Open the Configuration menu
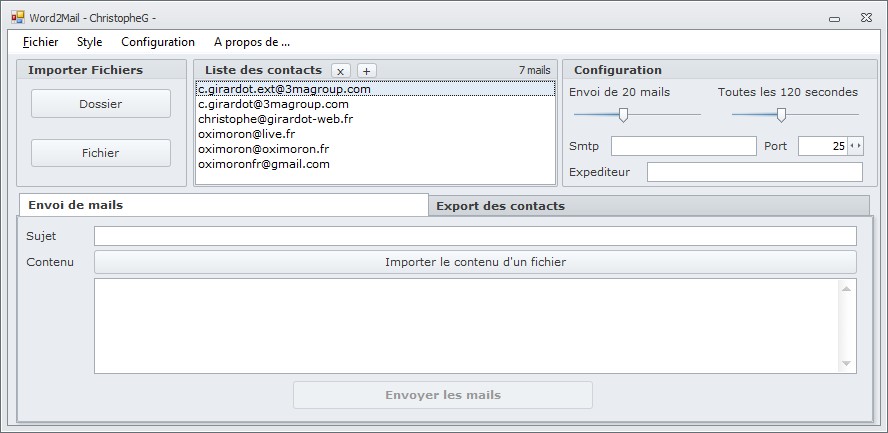The height and width of the screenshot is (433, 888). (158, 42)
